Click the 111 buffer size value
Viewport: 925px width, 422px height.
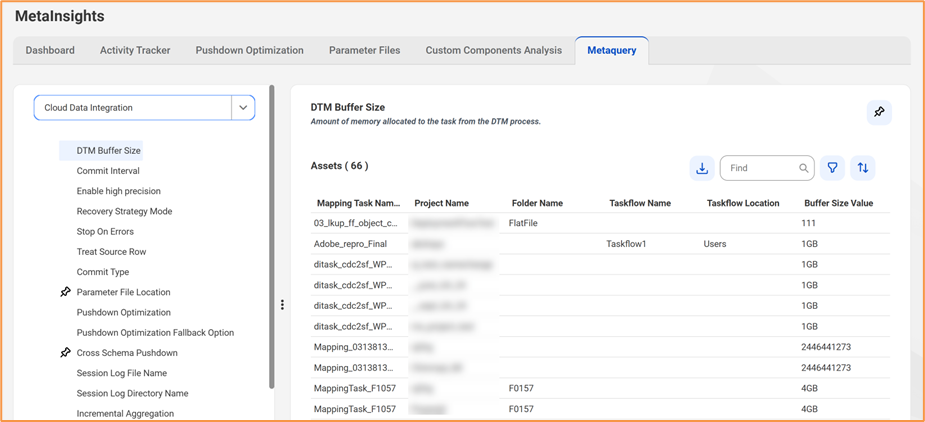(x=808, y=224)
